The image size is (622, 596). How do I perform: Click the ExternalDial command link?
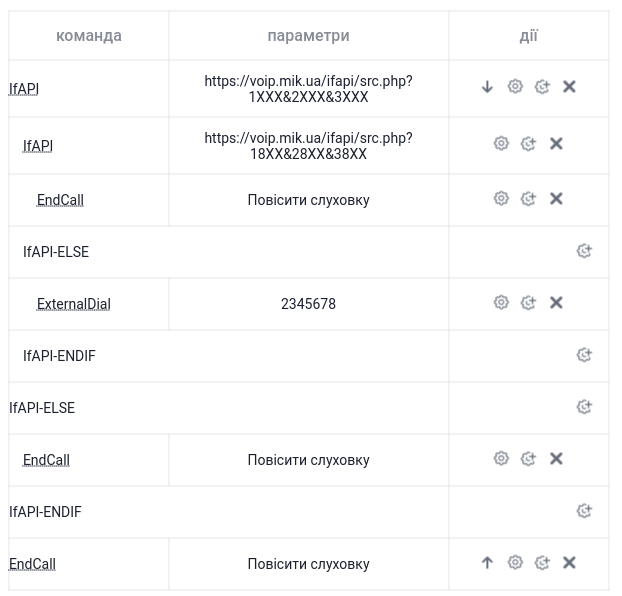click(x=73, y=304)
